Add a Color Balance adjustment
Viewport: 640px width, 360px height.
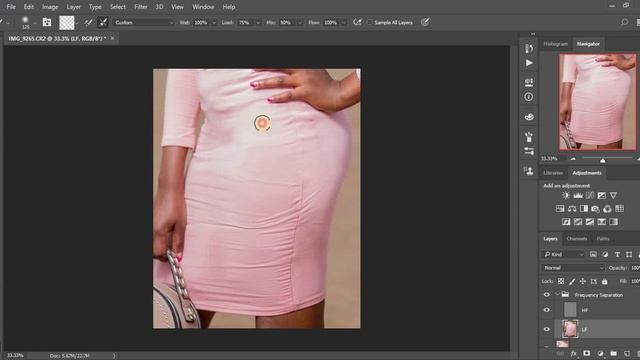[x=572, y=209]
